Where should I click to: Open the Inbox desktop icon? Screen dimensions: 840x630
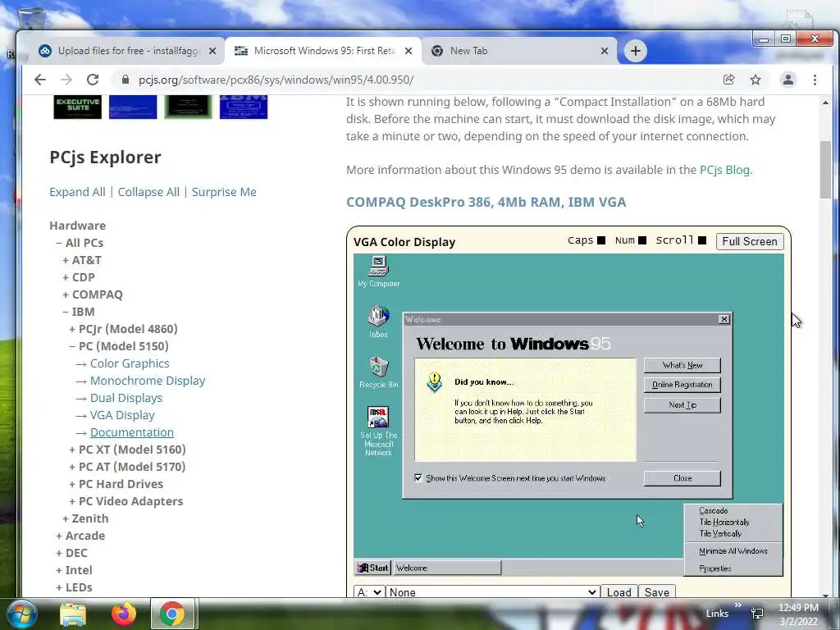click(378, 322)
